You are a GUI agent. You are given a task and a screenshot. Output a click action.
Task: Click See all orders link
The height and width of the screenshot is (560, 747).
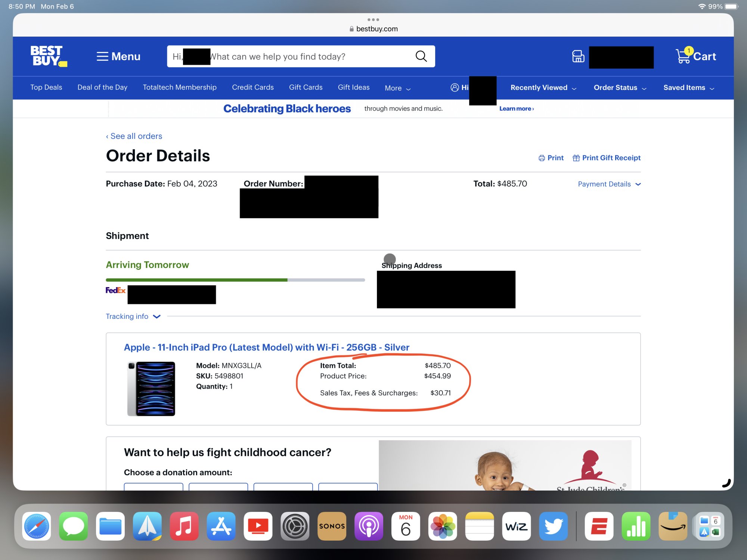coord(134,136)
